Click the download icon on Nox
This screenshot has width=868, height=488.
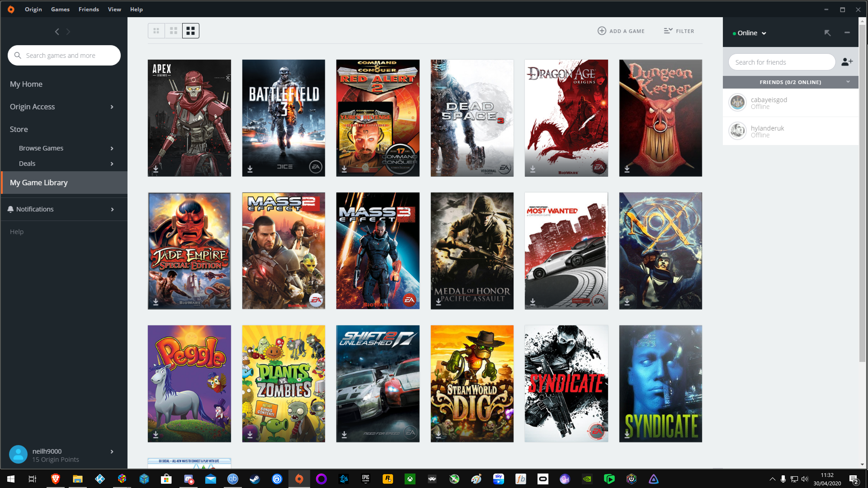[627, 301]
